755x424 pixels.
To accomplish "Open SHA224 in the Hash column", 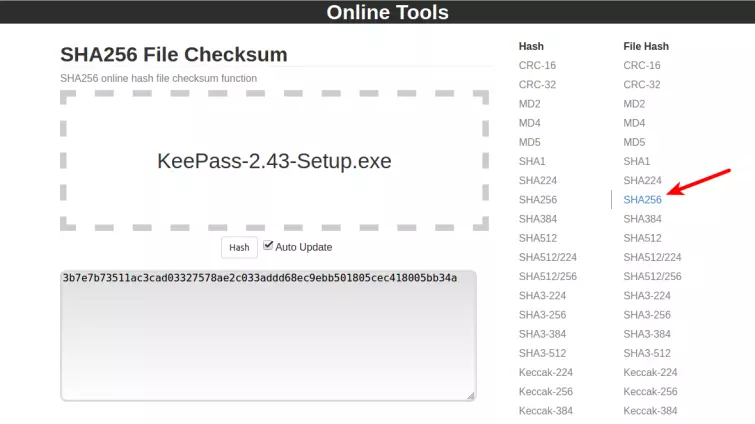I will (537, 180).
